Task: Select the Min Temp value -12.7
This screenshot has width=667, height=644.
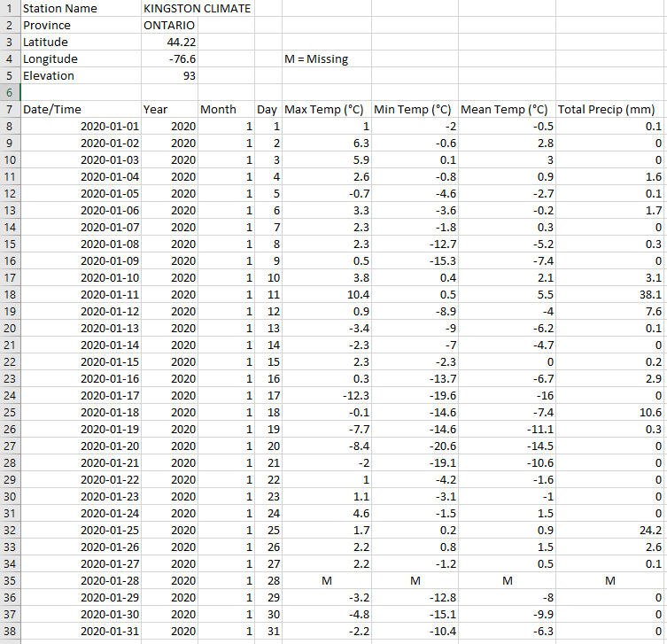Action: (415, 244)
